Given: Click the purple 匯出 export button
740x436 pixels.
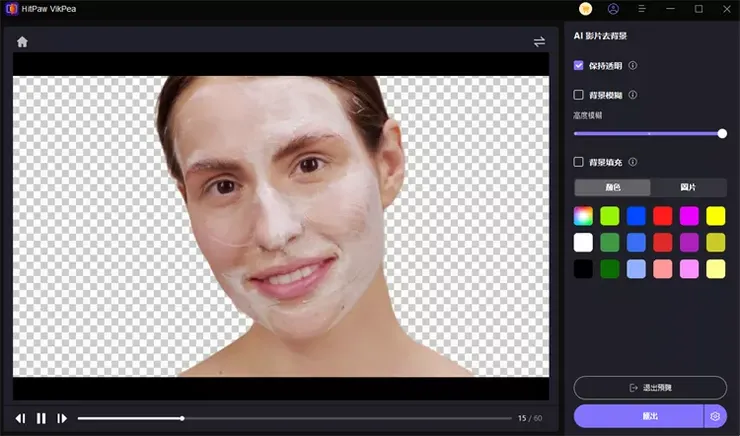Looking at the screenshot, I should (x=639, y=416).
